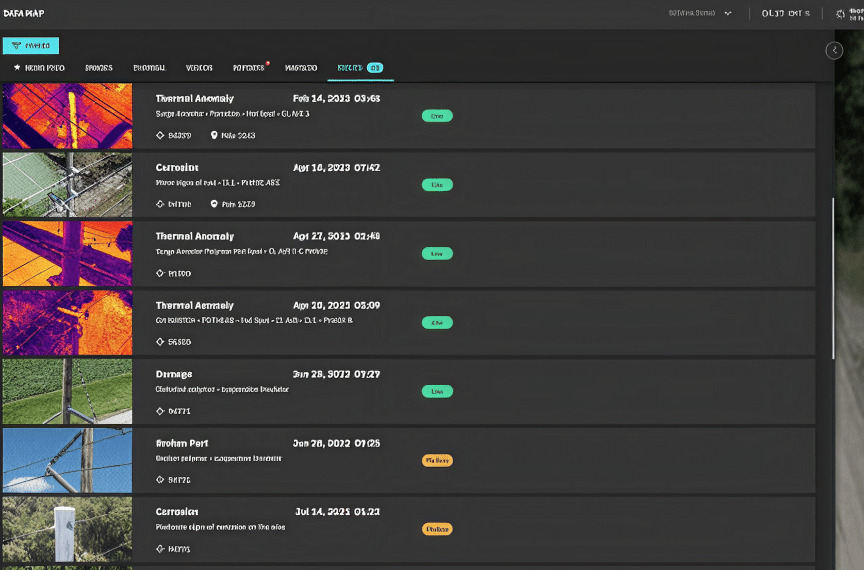Click diamond ID icon in Jul 14 Corrosion row
This screenshot has height=570, width=864.
tap(160, 549)
